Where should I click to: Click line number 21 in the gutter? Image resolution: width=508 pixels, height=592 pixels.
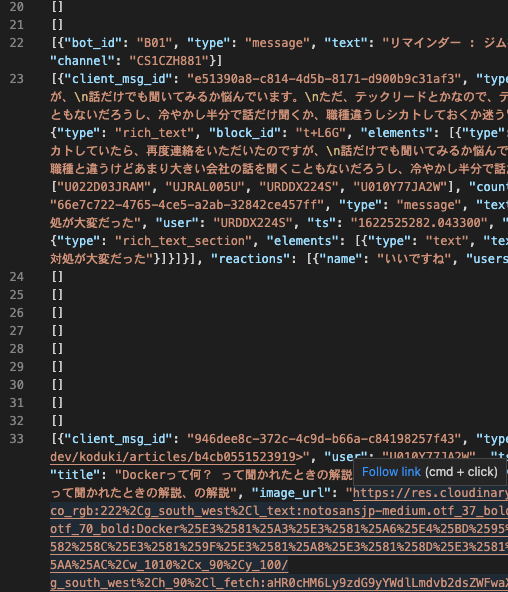click(17, 25)
